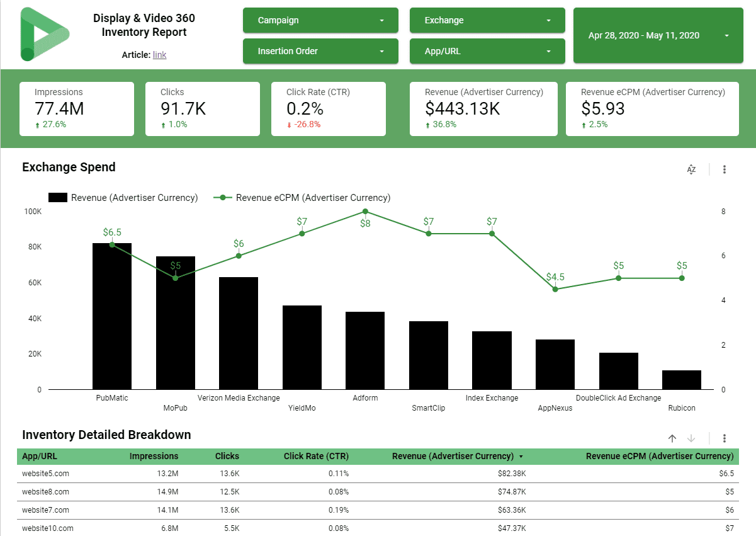The image size is (756, 536).
Task: Click the 14.9M impressions cell
Action: tap(168, 492)
